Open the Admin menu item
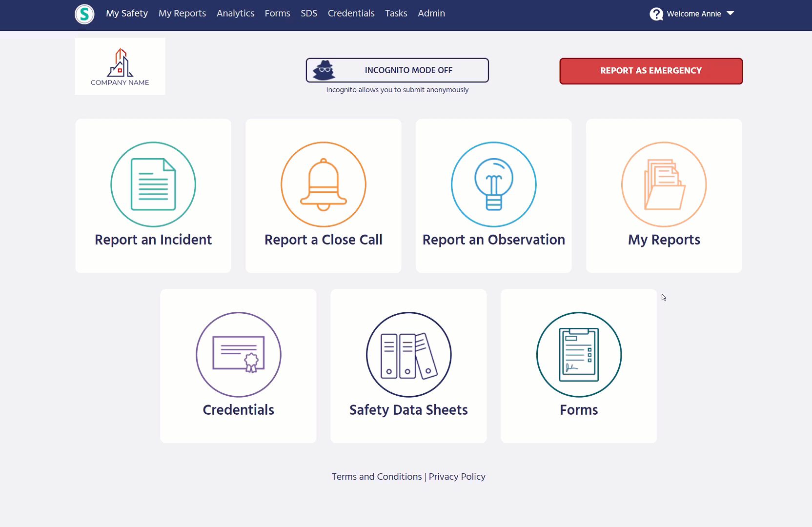Viewport: 812px width, 527px height. tap(431, 14)
